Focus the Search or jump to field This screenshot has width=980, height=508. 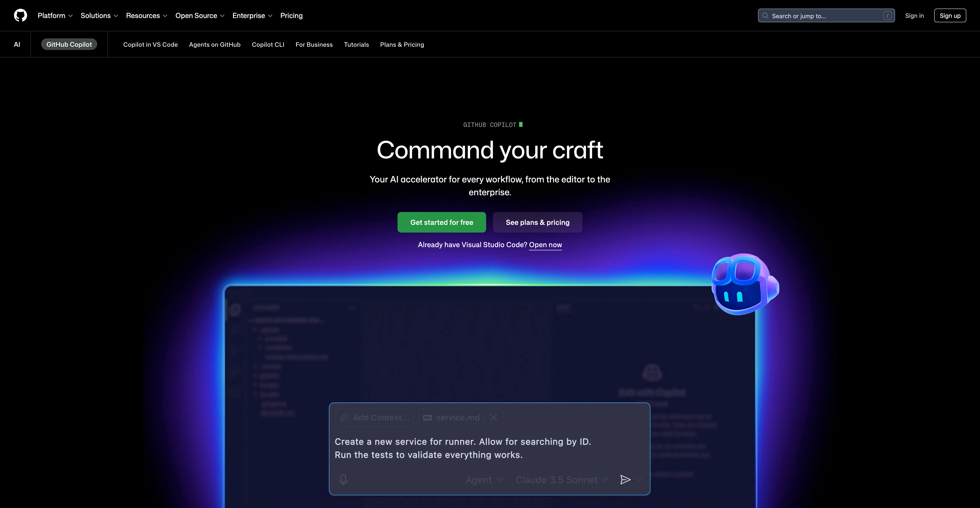click(822, 16)
